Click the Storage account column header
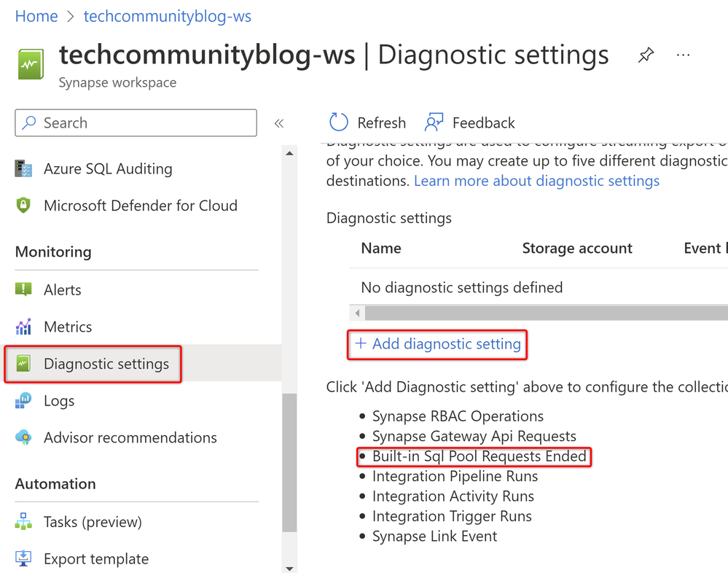Image resolution: width=728 pixels, height=573 pixels. point(577,248)
